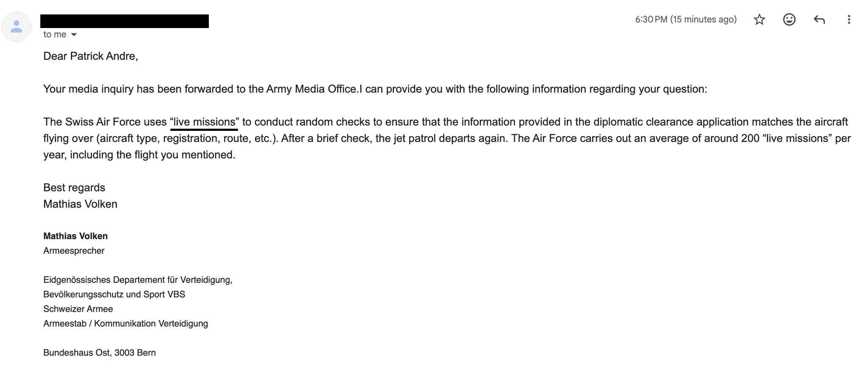868x367 pixels.
Task: Click the "Bundeshaus Ost, 3003 Bern" address
Action: pos(99,353)
